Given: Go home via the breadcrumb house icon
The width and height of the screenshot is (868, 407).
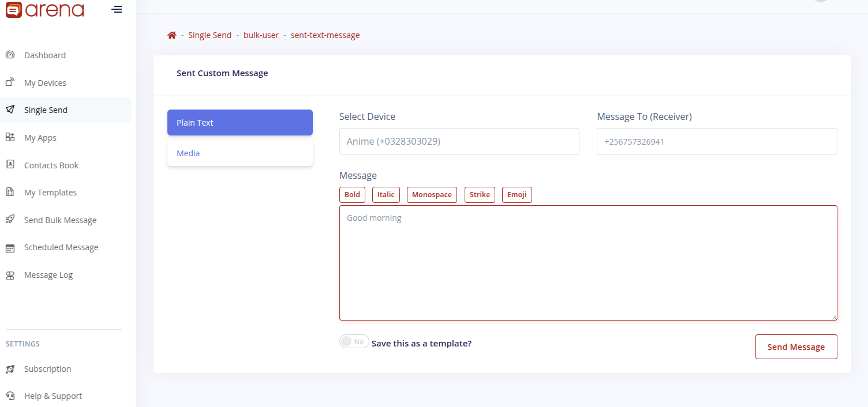Looking at the screenshot, I should 171,35.
